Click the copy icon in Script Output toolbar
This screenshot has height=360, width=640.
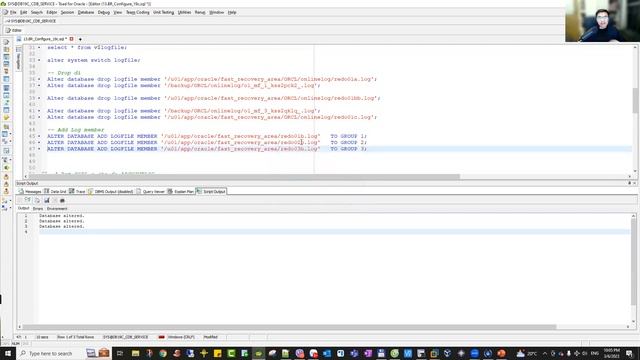click(37, 200)
